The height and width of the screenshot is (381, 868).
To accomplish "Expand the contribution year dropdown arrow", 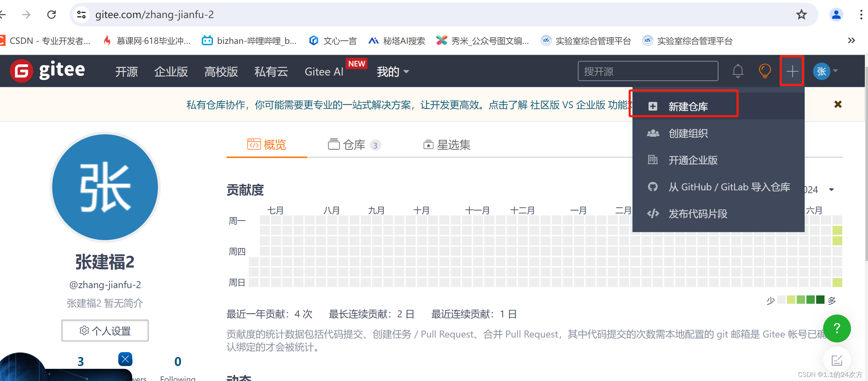I will click(831, 190).
